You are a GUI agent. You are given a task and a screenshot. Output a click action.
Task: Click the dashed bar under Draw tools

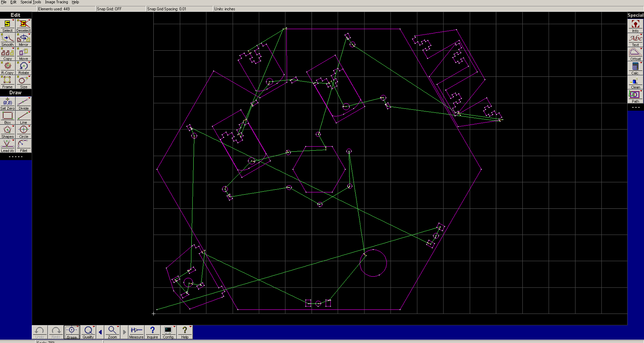[16, 157]
